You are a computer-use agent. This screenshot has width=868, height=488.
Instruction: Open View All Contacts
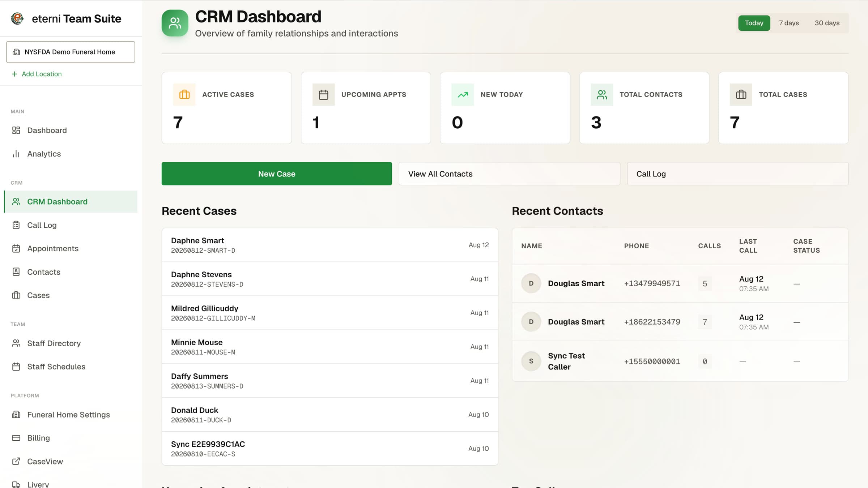coord(509,174)
